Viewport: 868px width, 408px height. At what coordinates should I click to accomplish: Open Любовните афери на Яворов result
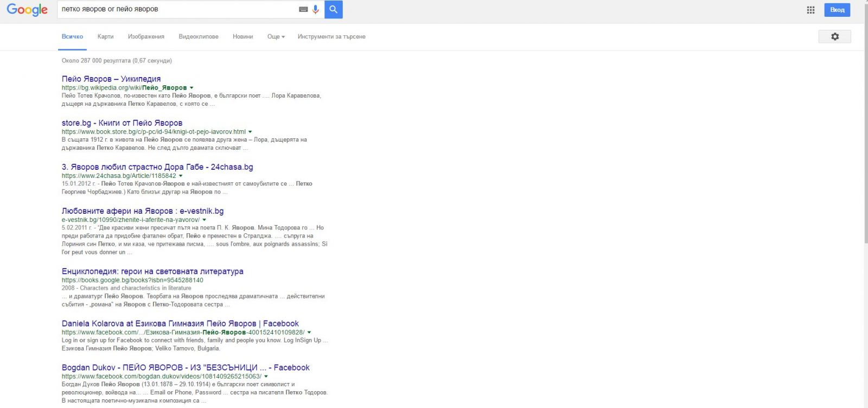point(143,211)
